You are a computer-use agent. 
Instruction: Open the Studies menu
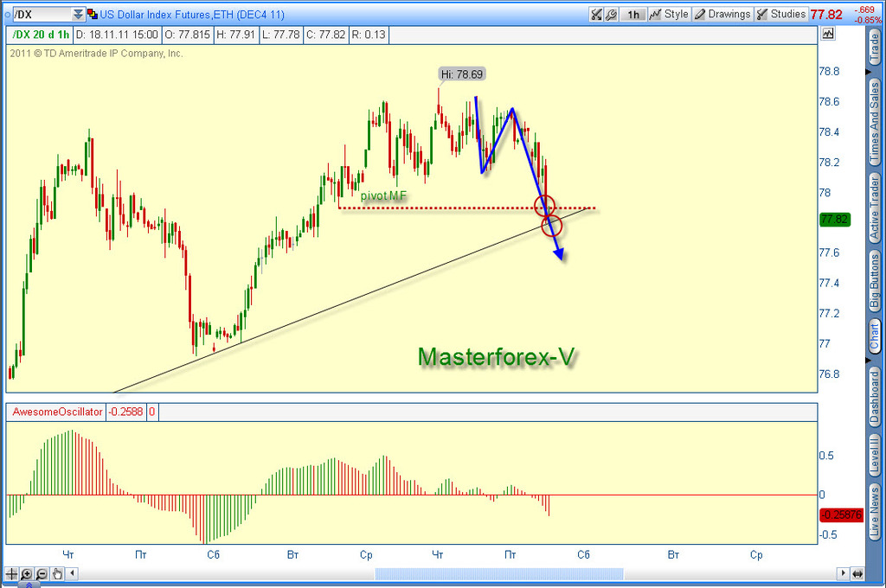[x=781, y=14]
